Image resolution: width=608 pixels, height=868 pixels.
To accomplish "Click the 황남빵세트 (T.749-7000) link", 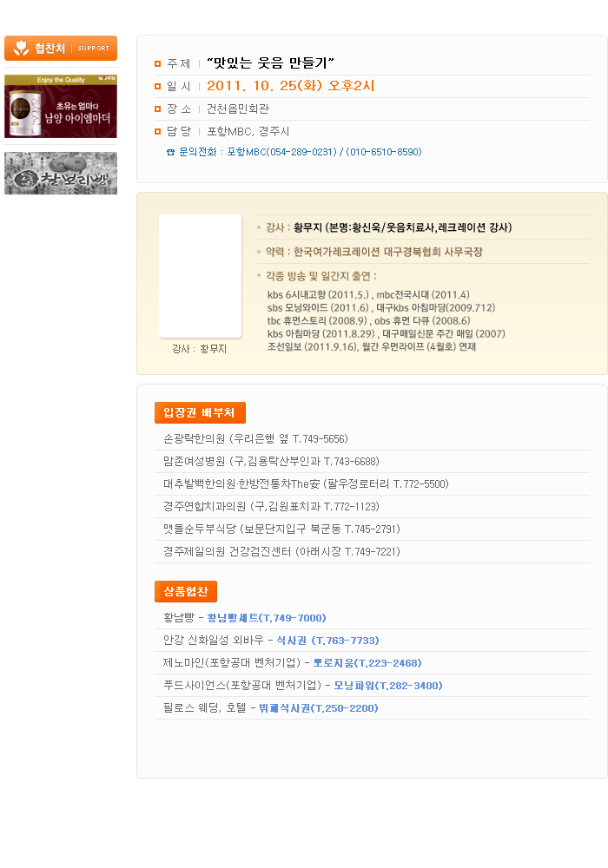I will 267,618.
